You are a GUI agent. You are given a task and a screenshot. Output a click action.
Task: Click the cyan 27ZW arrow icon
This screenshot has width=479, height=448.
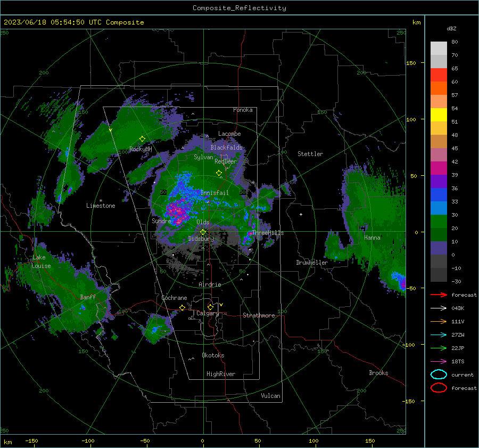coord(439,335)
